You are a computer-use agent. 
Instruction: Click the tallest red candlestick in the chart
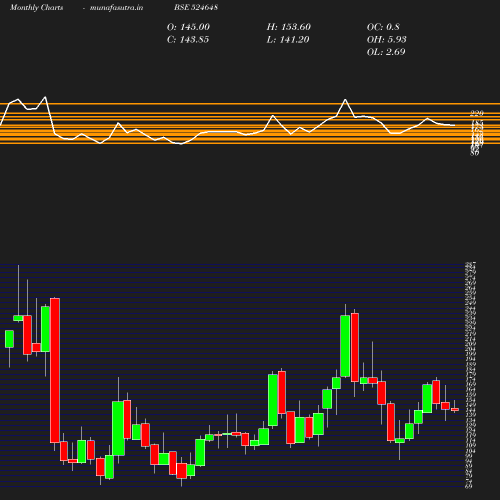(x=55, y=370)
